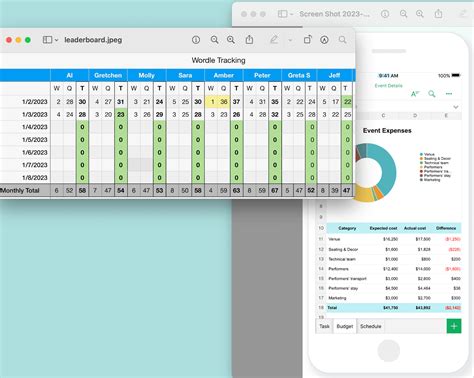The height and width of the screenshot is (378, 474).
Task: Switch to the Schedule sheet tab
Action: coord(371,326)
